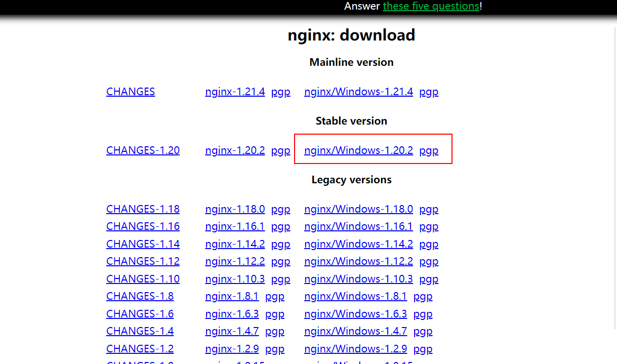Download nginx-1.16.1 source
This screenshot has width=617, height=364.
(235, 226)
